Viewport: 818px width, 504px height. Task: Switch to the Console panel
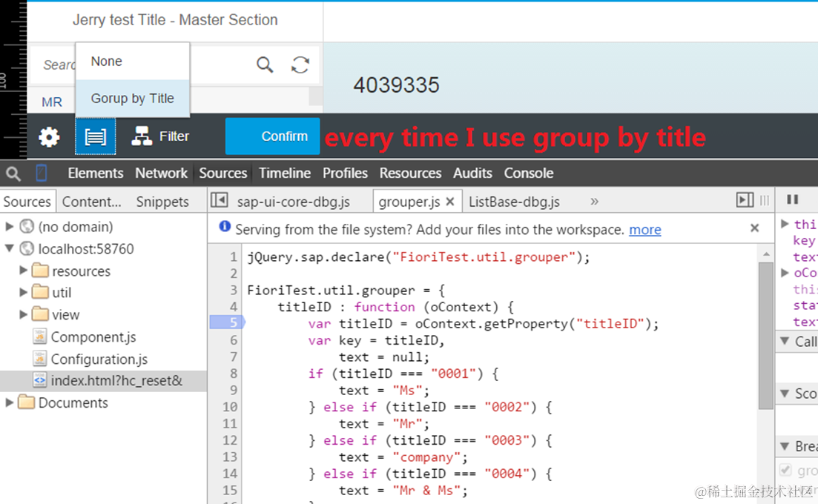[x=529, y=173]
